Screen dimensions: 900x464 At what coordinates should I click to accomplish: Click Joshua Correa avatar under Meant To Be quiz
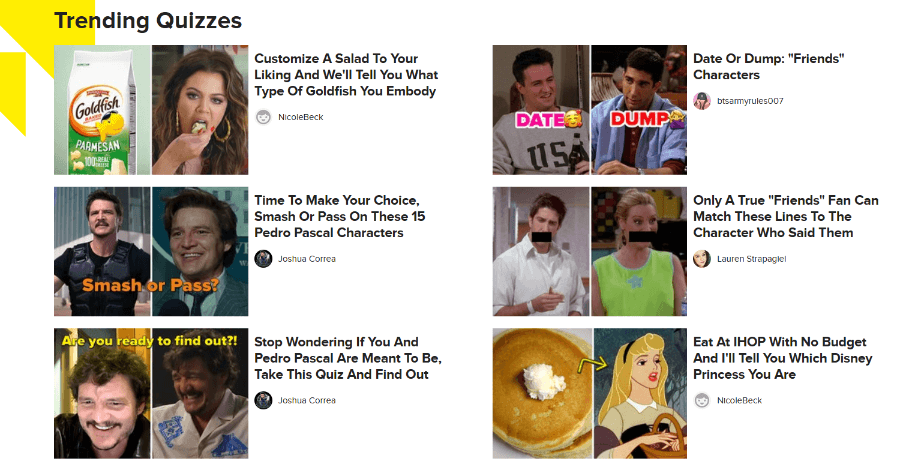point(263,400)
